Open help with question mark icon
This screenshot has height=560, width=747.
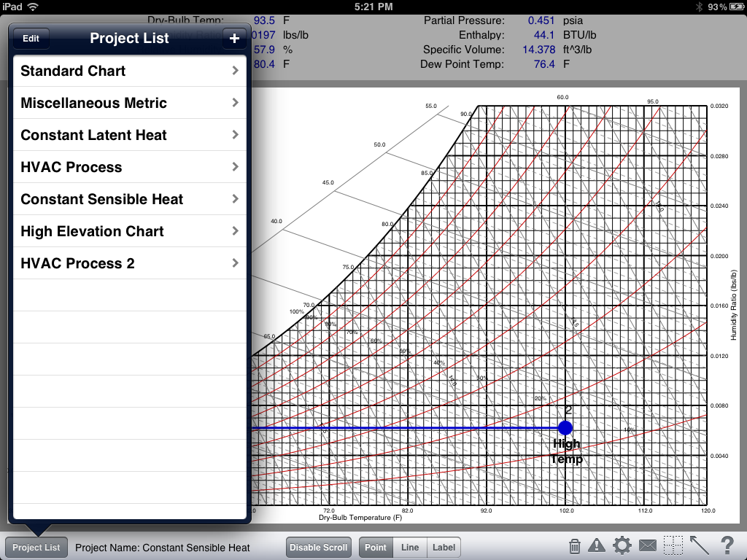pyautogui.click(x=727, y=545)
